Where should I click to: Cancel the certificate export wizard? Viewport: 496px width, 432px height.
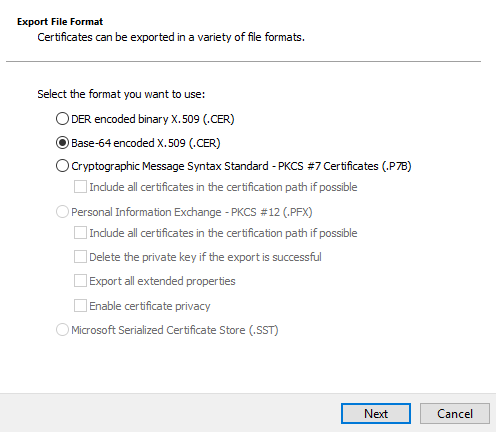pyautogui.click(x=455, y=414)
